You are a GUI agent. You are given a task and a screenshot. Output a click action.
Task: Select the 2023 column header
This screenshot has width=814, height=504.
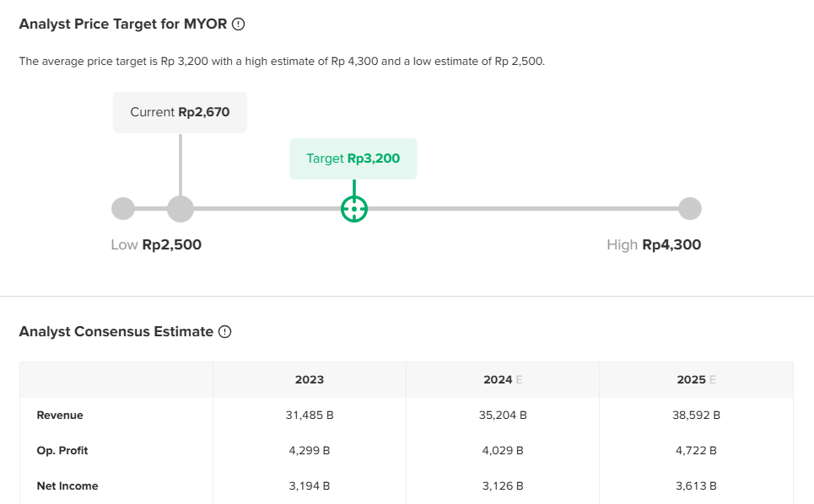tap(310, 380)
